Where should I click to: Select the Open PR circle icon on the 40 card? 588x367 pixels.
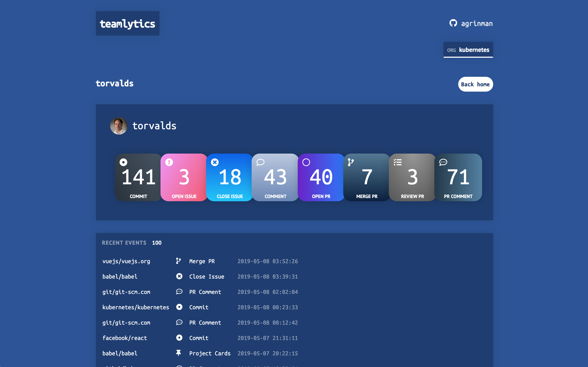(x=306, y=162)
